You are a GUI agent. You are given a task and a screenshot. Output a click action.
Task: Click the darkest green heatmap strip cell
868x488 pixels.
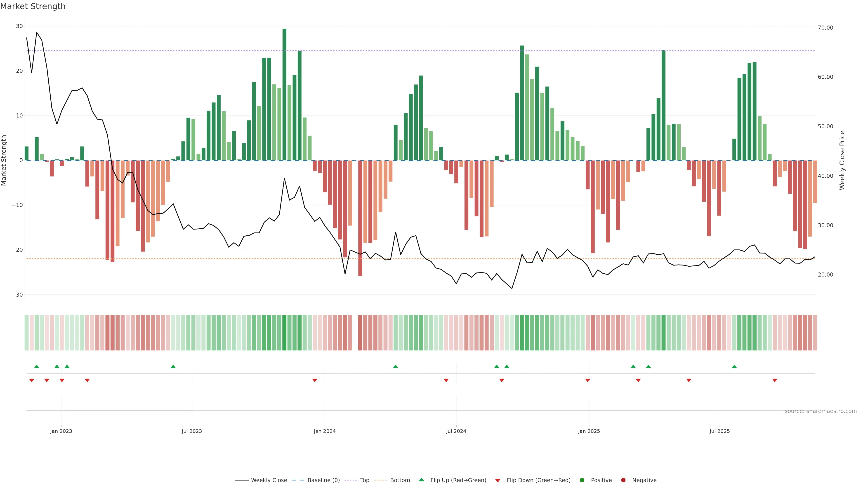[284, 333]
